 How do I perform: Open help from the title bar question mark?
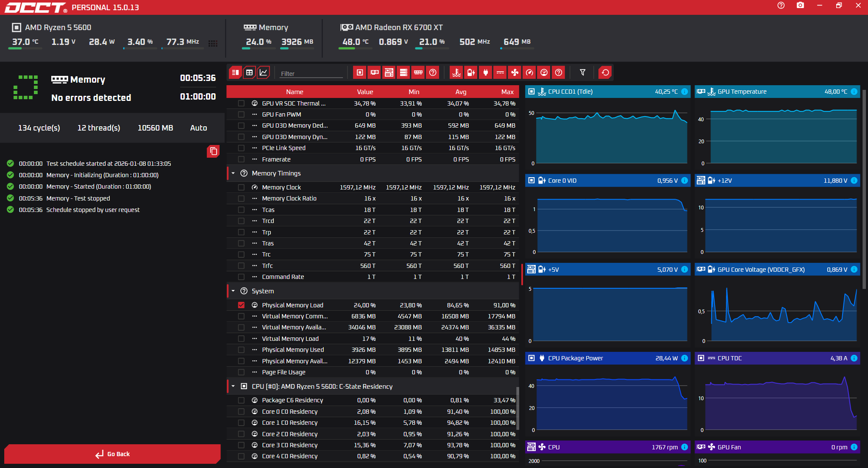pyautogui.click(x=781, y=6)
